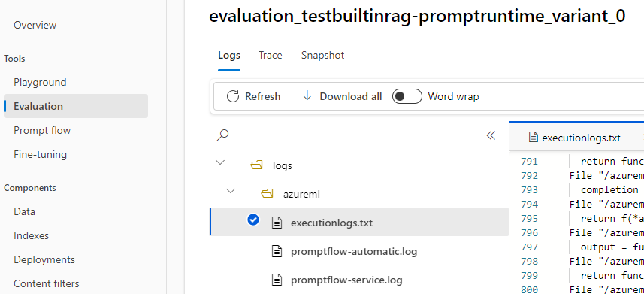Click the promptflow-automatic.log file icon

(277, 251)
